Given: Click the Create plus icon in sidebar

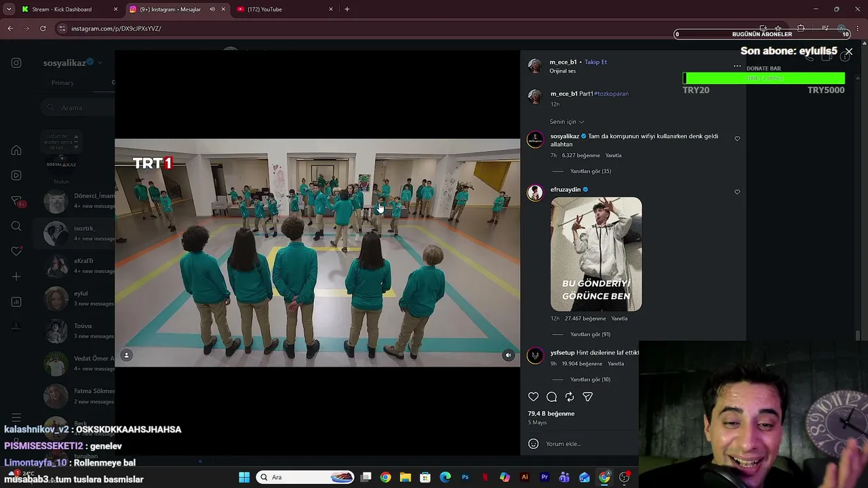Looking at the screenshot, I should (x=16, y=277).
